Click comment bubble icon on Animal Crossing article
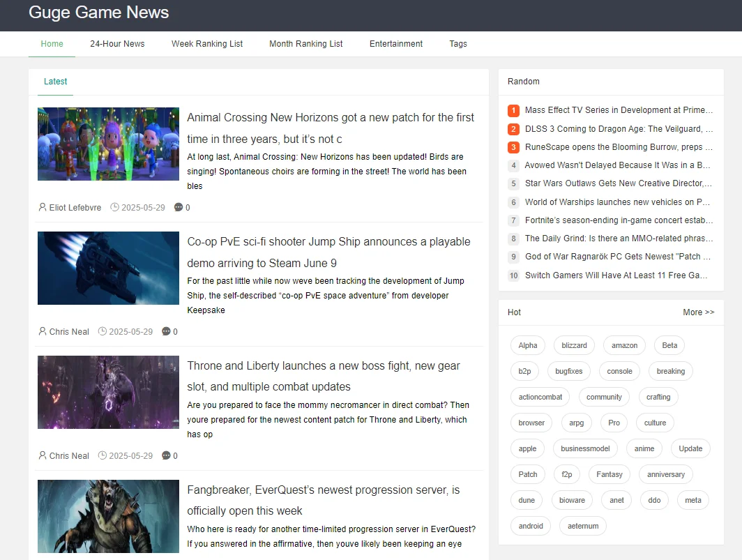The image size is (742, 560). 179,208
